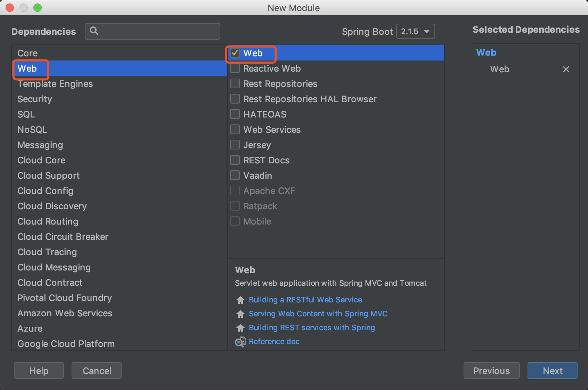Click the Apache CXF checkbox
This screenshot has width=588, height=390.
click(235, 191)
